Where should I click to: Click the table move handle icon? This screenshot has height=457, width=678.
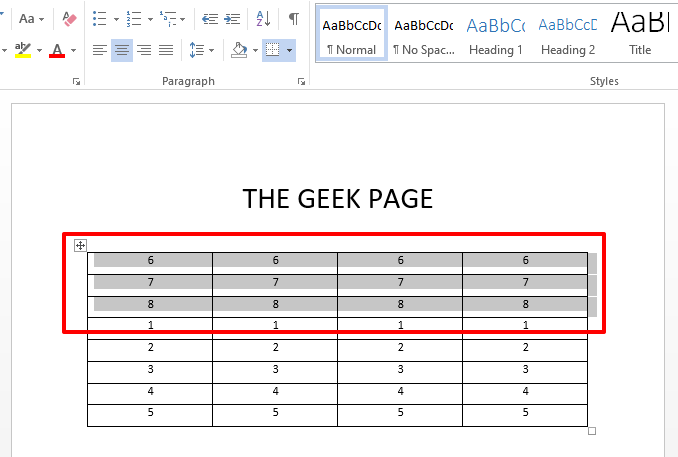tap(81, 245)
